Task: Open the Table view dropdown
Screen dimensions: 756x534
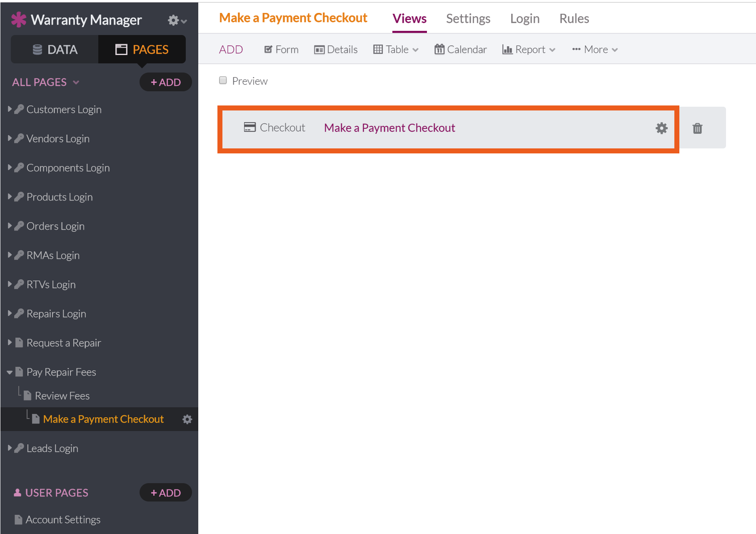Action: point(396,50)
